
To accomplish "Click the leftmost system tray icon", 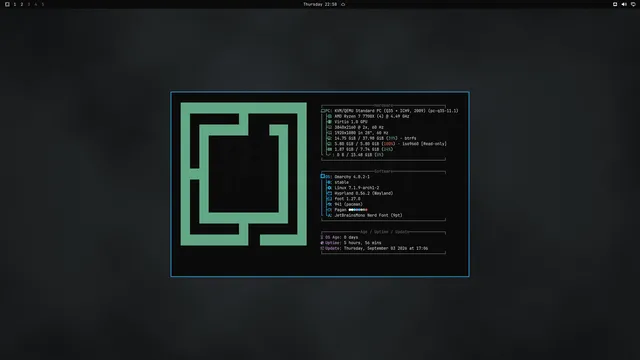I will 615,4.
